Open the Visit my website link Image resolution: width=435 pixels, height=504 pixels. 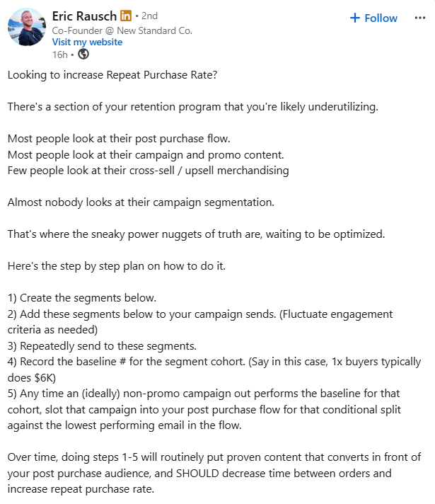tap(87, 42)
